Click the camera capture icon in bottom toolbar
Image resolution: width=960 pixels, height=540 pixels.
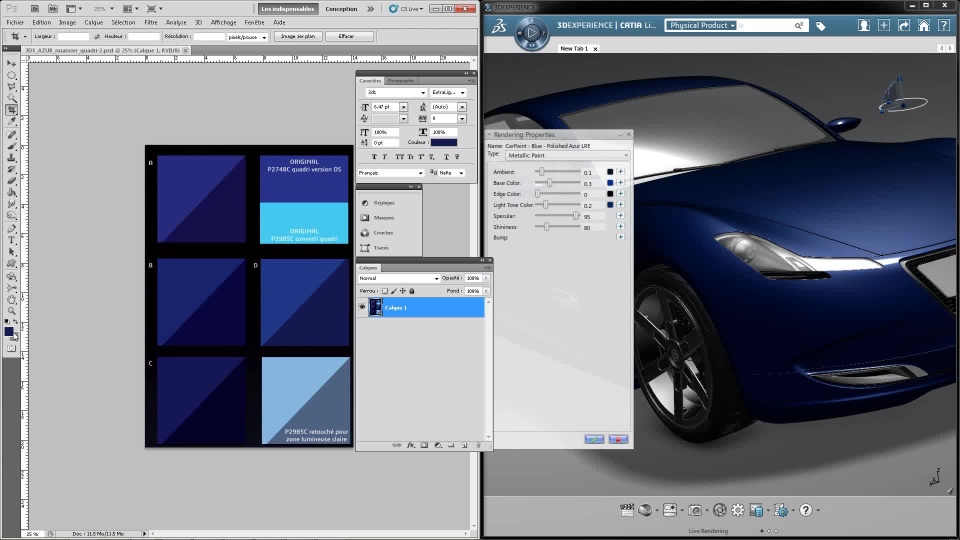click(x=695, y=510)
